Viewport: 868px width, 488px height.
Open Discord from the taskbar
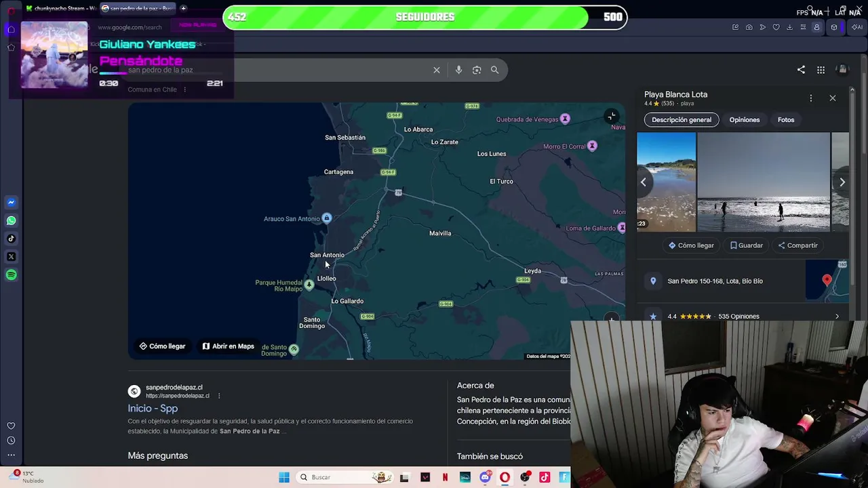(485, 477)
